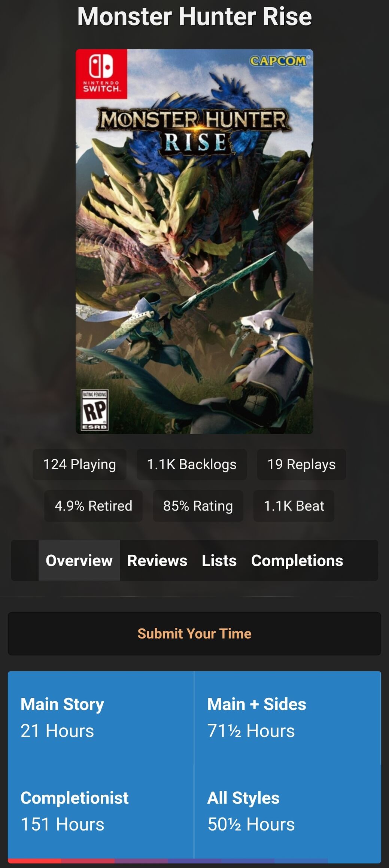389x868 pixels.
Task: Click the Capcom logo on cover
Action: pyautogui.click(x=278, y=61)
